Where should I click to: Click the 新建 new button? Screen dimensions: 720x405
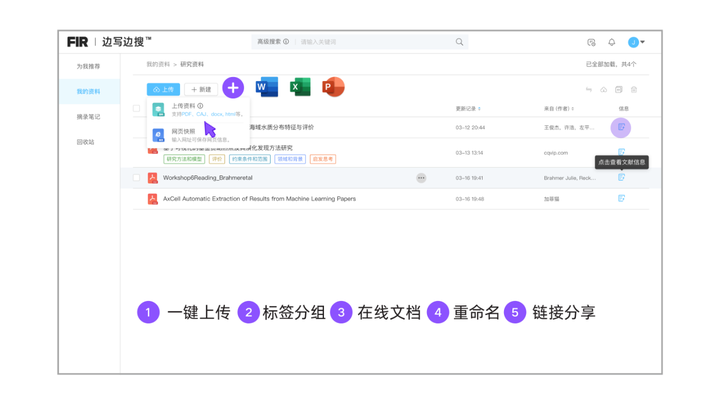201,89
